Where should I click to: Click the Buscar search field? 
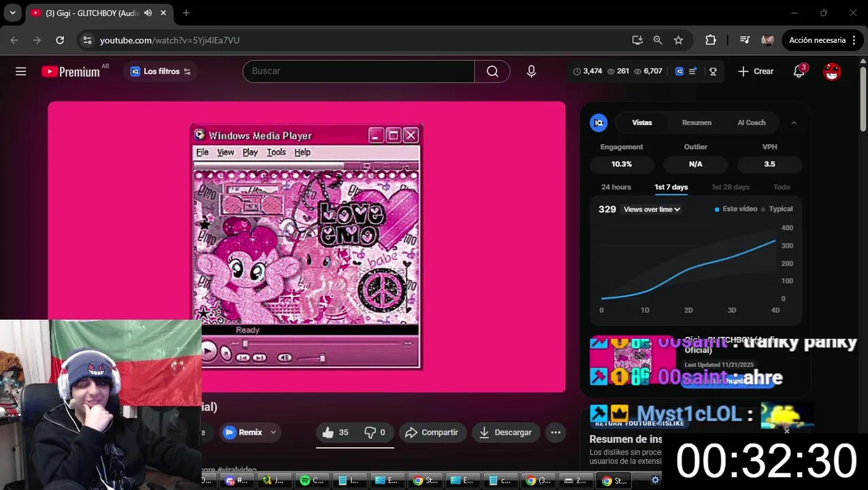click(358, 71)
